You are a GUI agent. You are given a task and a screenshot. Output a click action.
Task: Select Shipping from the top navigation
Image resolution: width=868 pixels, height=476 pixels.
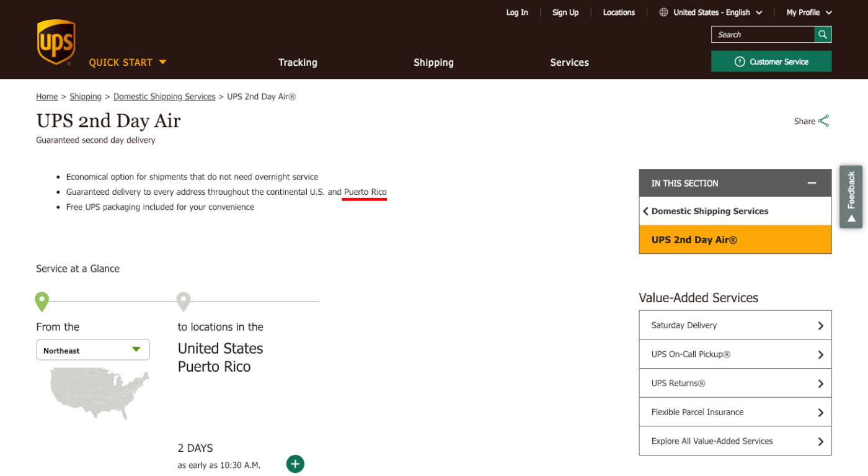433,62
